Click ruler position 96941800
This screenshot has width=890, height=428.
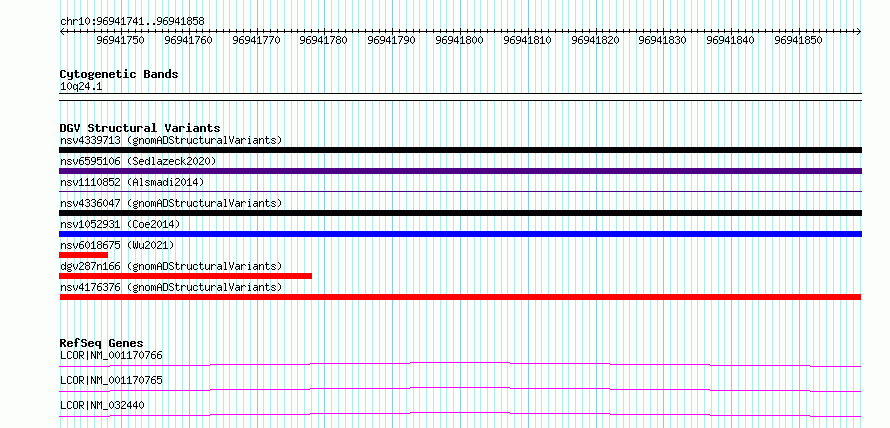click(x=459, y=40)
